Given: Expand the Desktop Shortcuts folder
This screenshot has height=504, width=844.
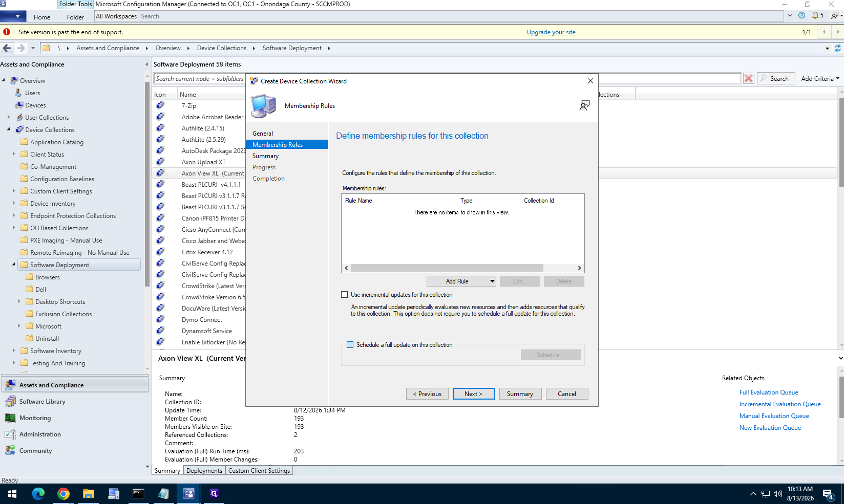Looking at the screenshot, I should [x=19, y=302].
